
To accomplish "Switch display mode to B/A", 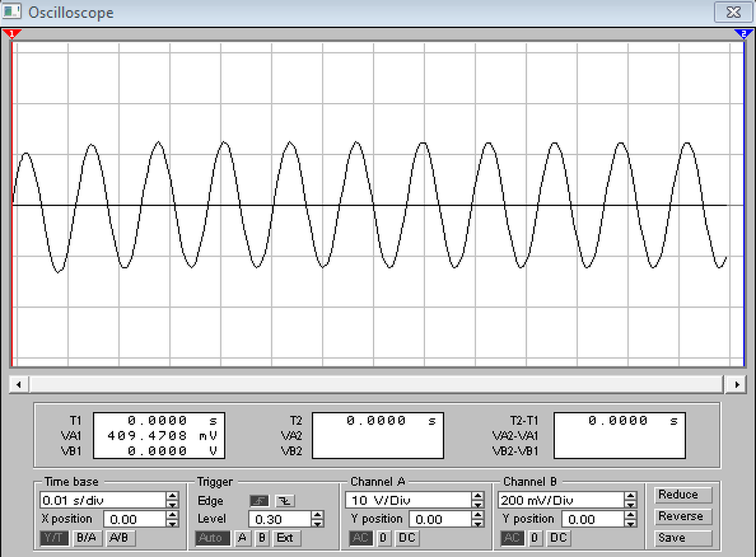I will click(x=87, y=538).
